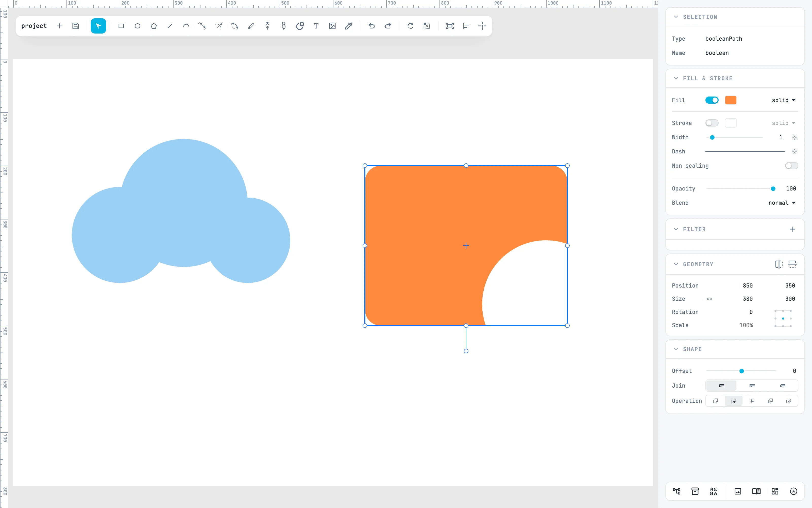812x508 pixels.
Task: Flip horizontally in Geometry header
Action: (779, 264)
